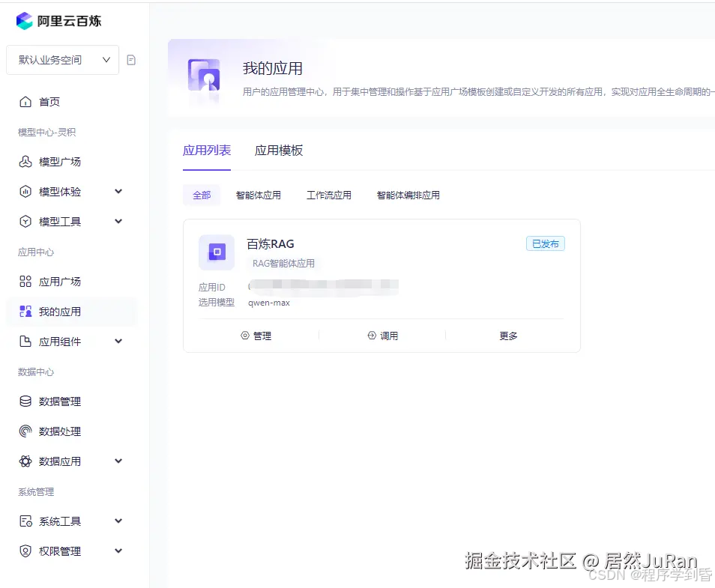Click the 系统管理 section label

pos(36,491)
